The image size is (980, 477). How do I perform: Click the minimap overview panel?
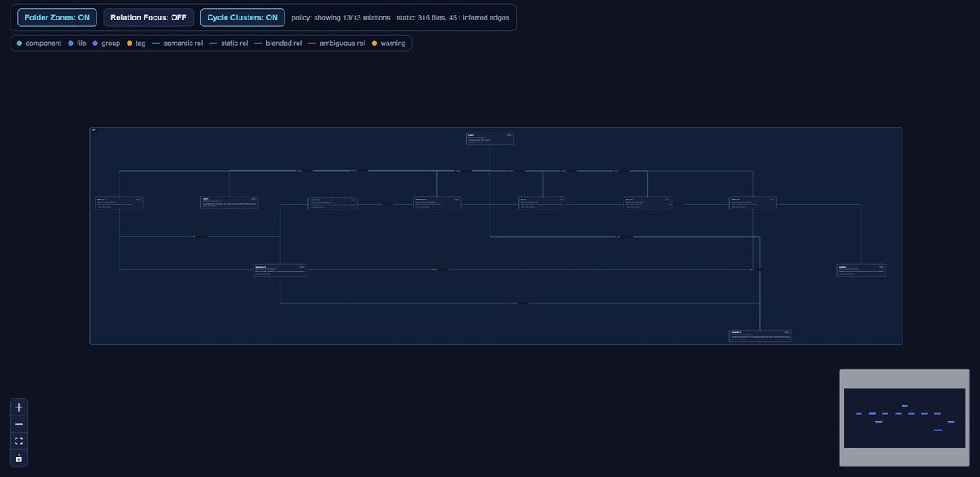[904, 417]
